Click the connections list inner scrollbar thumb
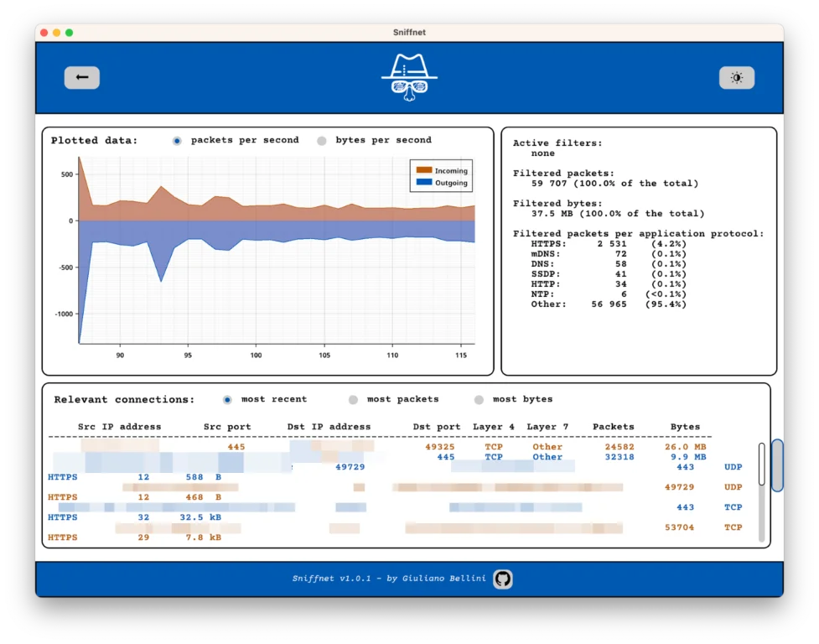Screen dimensions: 819x644 761,464
